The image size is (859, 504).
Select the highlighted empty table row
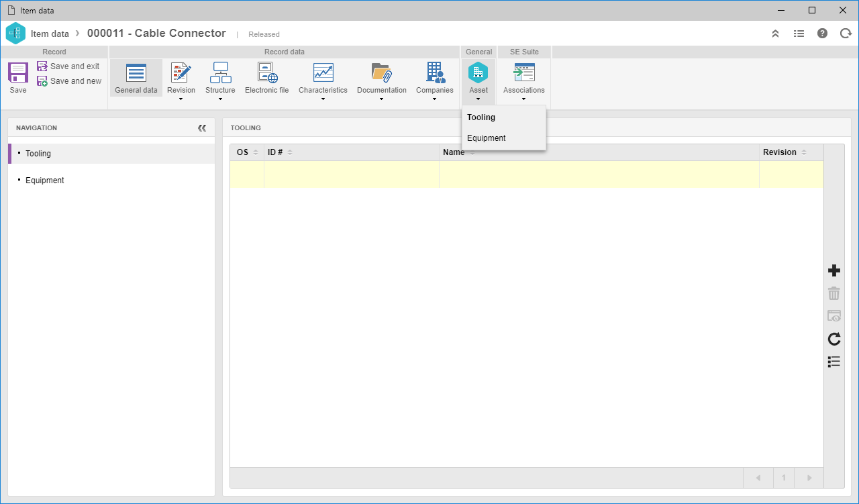coord(527,174)
